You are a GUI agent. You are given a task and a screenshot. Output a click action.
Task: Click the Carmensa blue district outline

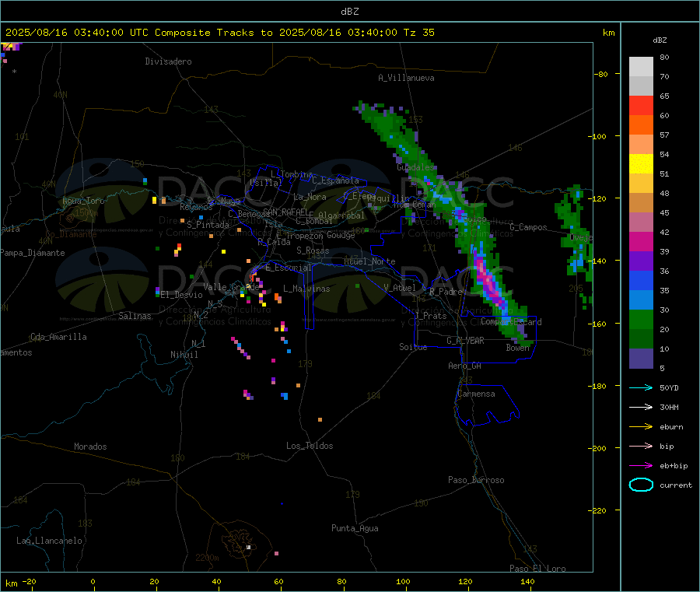(487, 405)
